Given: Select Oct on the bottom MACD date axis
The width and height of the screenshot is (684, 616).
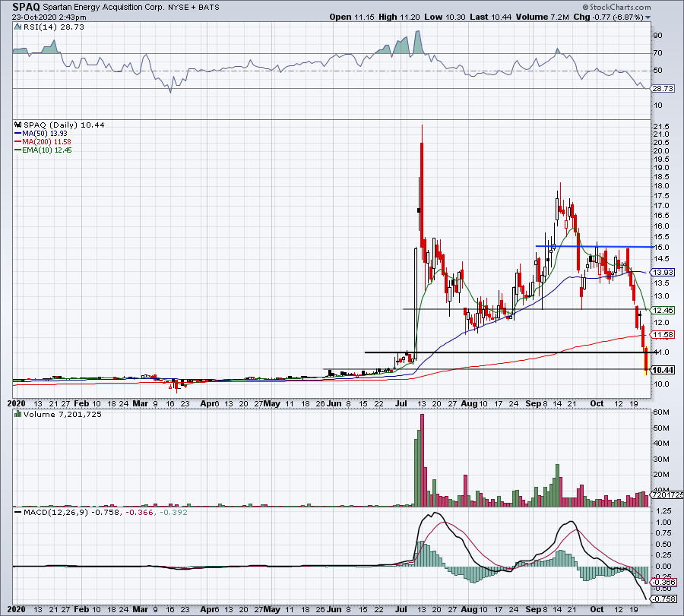Looking at the screenshot, I should click(x=597, y=609).
